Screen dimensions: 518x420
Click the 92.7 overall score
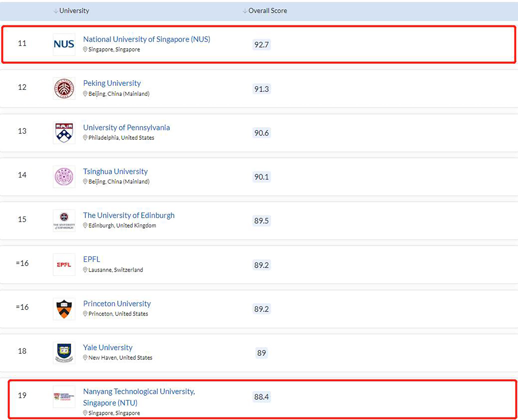[261, 45]
